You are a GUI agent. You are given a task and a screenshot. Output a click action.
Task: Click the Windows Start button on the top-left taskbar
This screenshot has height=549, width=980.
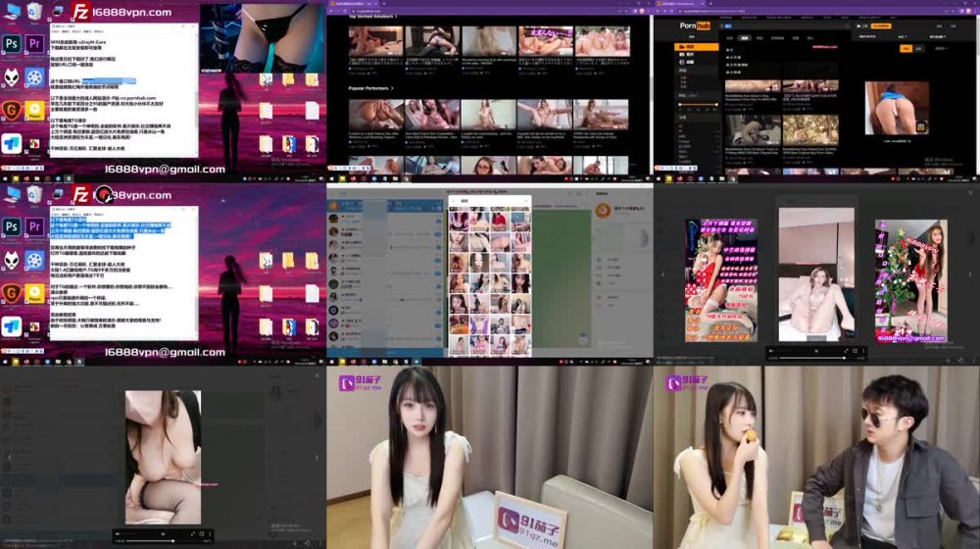pos(4,178)
